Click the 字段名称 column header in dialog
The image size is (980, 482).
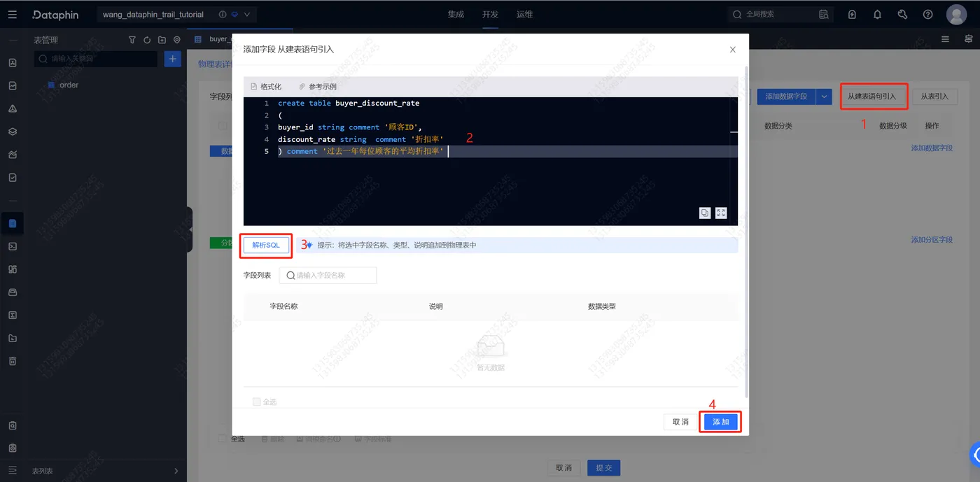[x=283, y=306]
